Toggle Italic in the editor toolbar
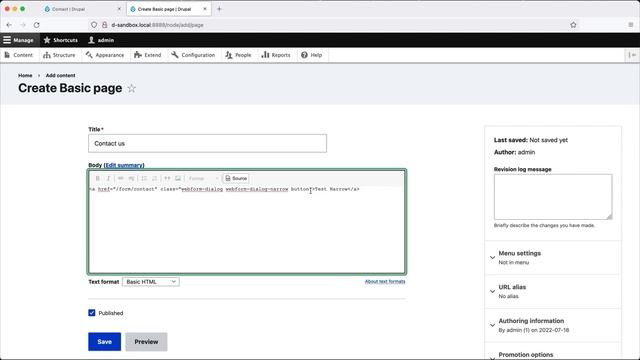640x360 pixels. pyautogui.click(x=108, y=178)
